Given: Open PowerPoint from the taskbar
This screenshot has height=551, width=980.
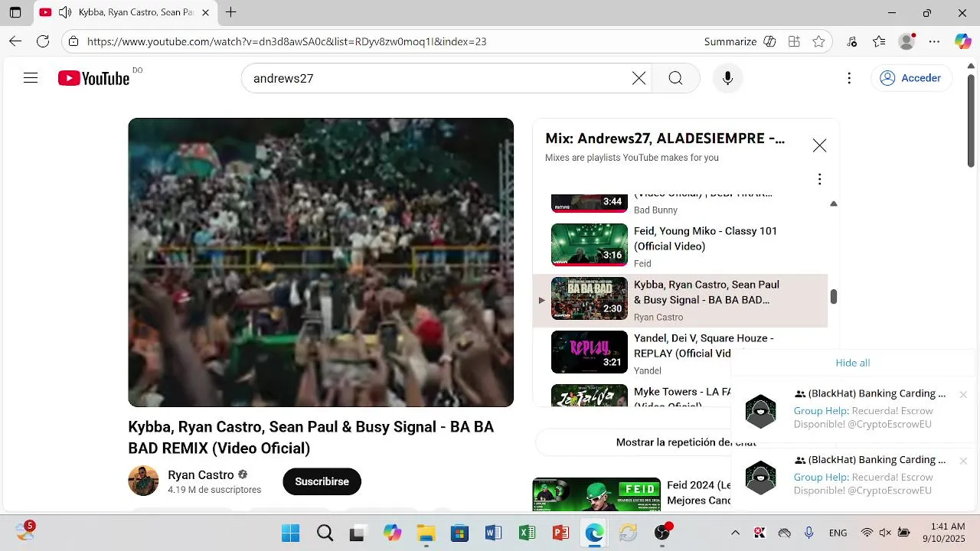Looking at the screenshot, I should click(x=560, y=533).
